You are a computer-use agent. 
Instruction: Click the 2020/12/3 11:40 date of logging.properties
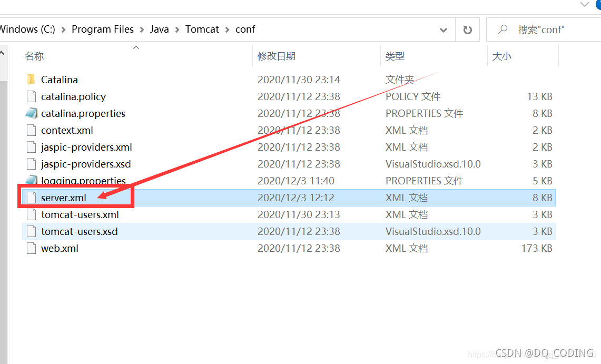pos(296,181)
